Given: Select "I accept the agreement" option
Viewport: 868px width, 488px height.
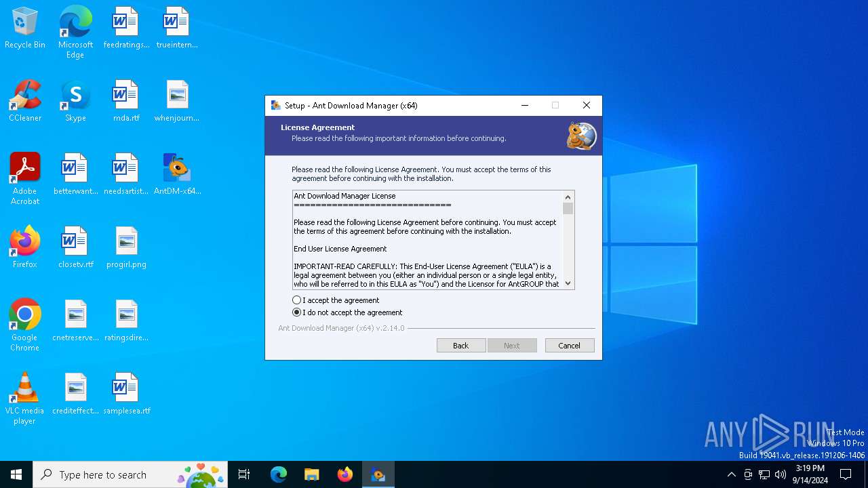Looking at the screenshot, I should [x=336, y=300].
